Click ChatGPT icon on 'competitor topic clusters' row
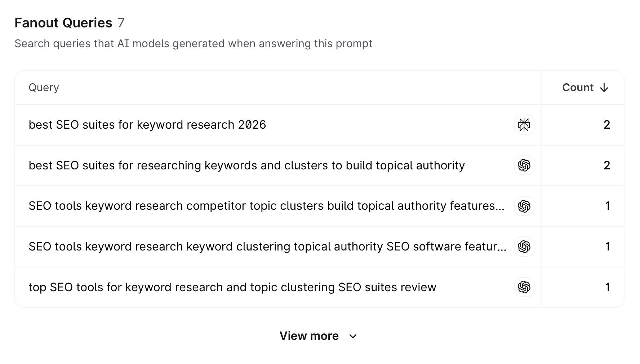Viewport: 640px width, 364px height. click(524, 206)
